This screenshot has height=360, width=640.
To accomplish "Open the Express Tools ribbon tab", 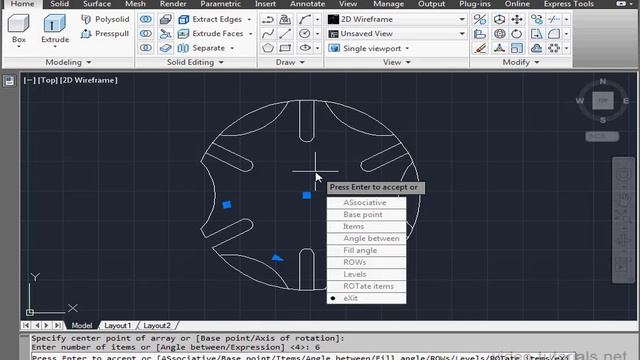I will (x=569, y=4).
